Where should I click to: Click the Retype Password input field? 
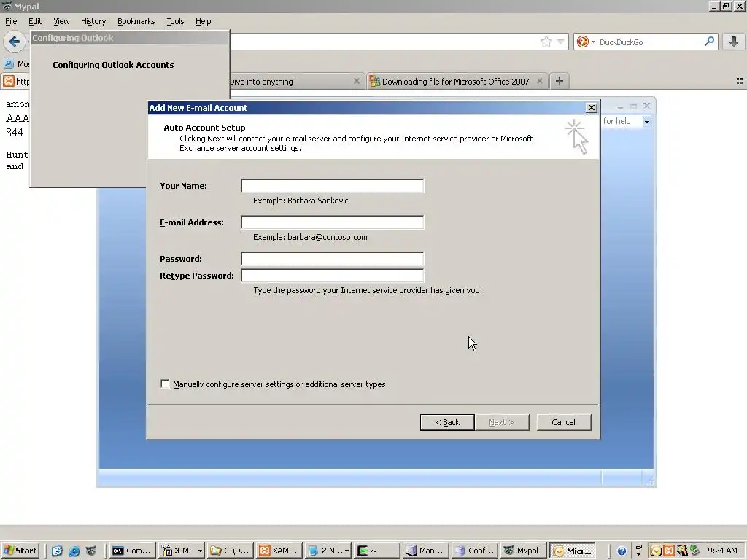[332, 275]
